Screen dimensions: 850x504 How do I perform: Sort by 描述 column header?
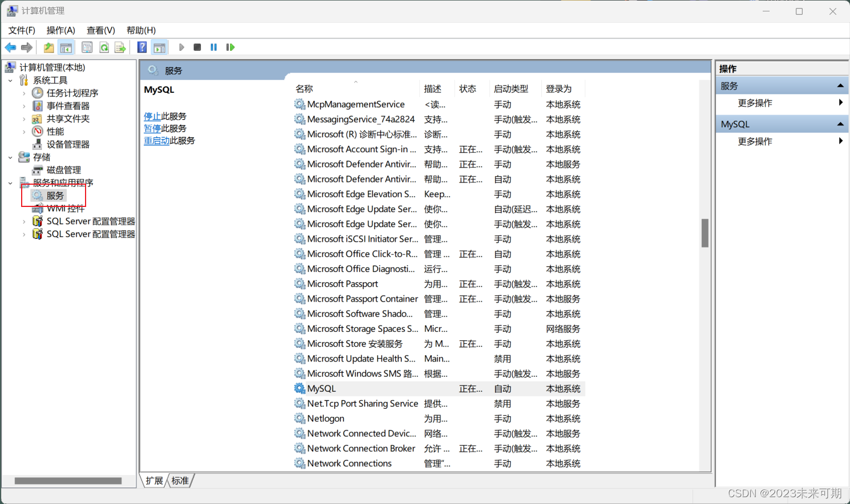click(438, 88)
